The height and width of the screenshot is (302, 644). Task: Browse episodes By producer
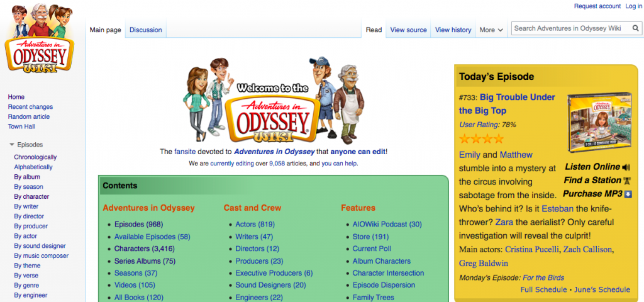pos(31,226)
